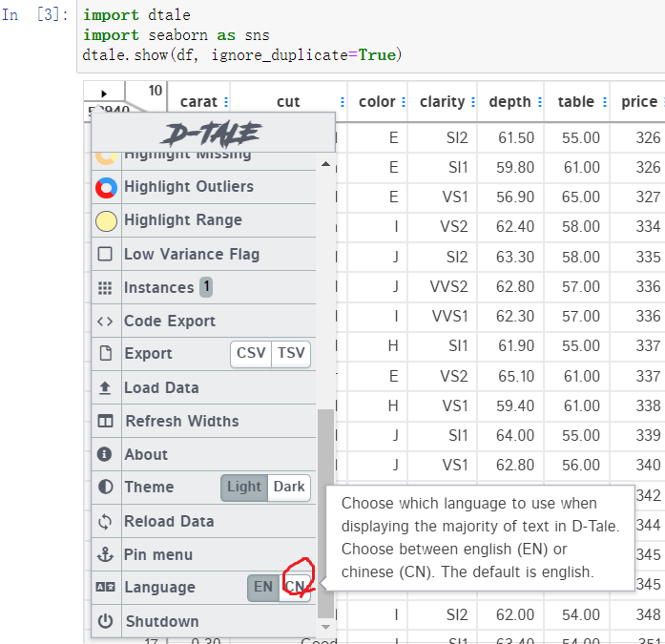Click the cut column header
The height and width of the screenshot is (644, 665).
(288, 102)
